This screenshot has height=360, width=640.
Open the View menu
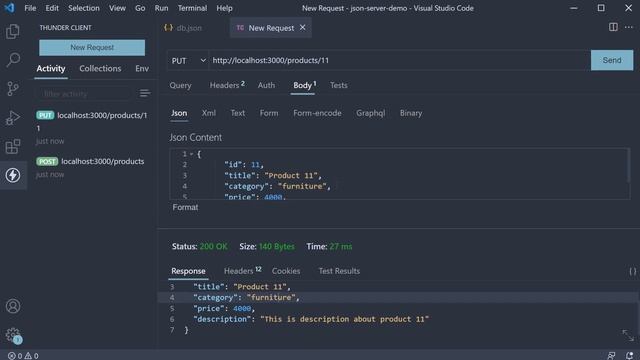tap(117, 8)
